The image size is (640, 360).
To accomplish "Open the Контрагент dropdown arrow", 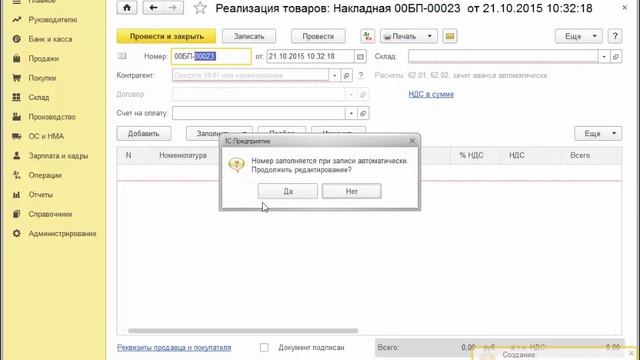I will coord(334,76).
